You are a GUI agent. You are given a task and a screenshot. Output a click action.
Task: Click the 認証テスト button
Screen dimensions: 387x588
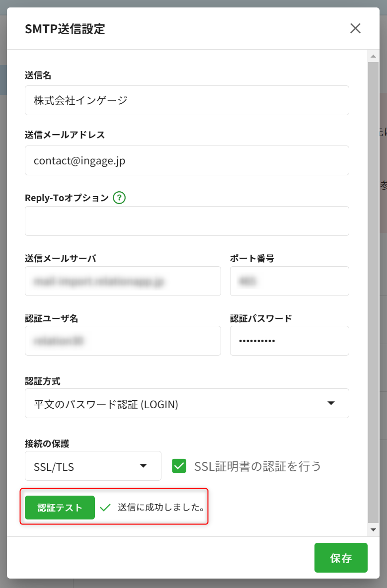(x=60, y=508)
